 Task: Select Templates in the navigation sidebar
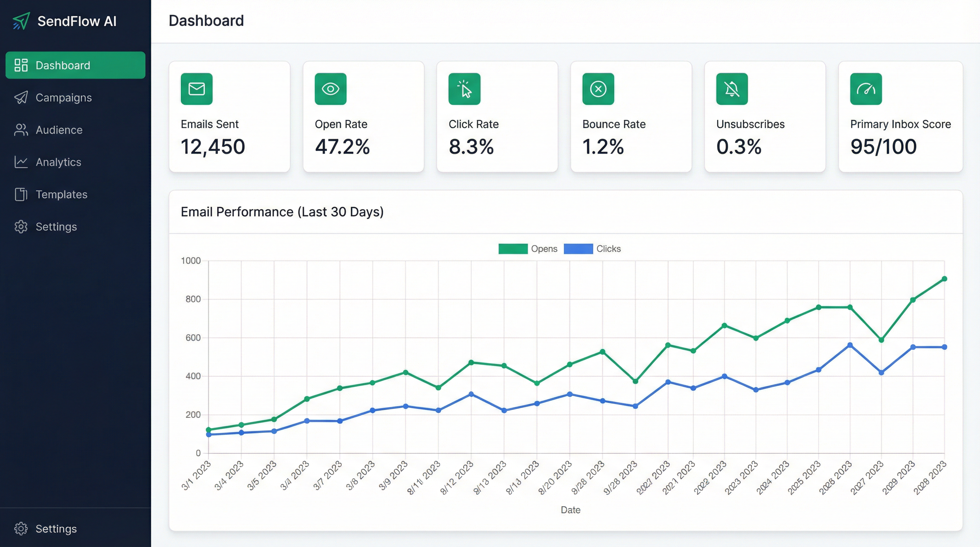pos(61,194)
